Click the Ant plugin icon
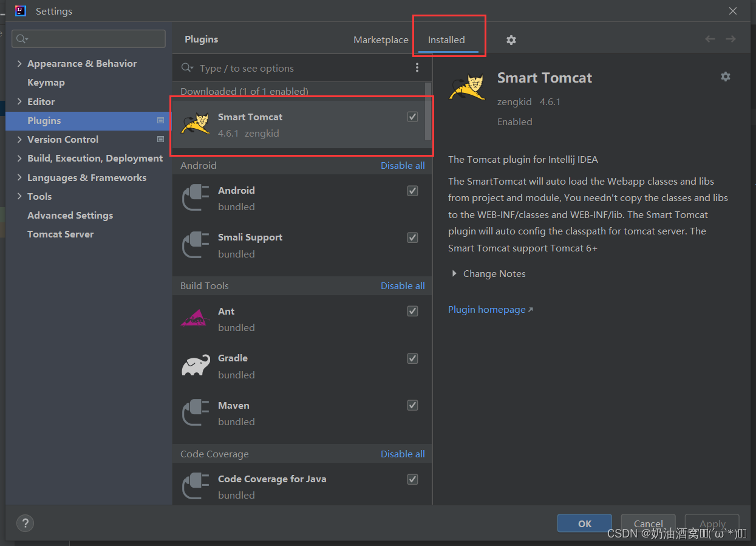756x546 pixels. pyautogui.click(x=196, y=318)
